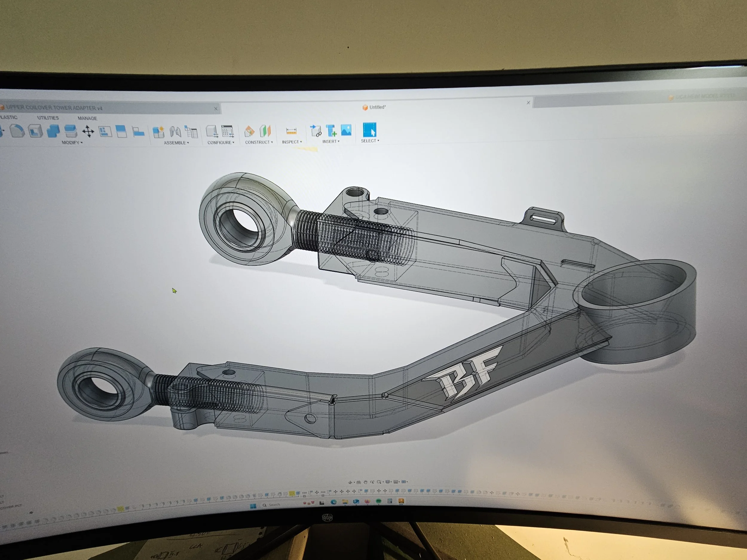This screenshot has width=747, height=560.
Task: Click the Fit zoom icon in the navigation bar
Action: pos(379,482)
